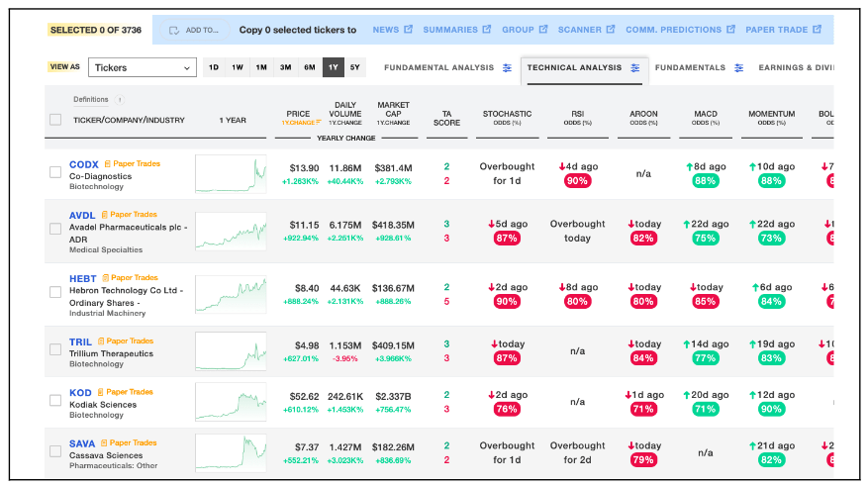Click COMM. PREDICTIONS external link icon
This screenshot has width=868, height=487.
click(x=730, y=30)
